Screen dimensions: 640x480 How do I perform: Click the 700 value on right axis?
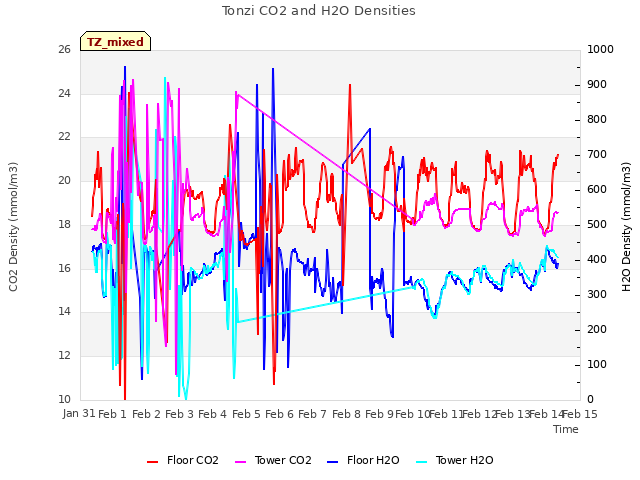pyautogui.click(x=597, y=155)
